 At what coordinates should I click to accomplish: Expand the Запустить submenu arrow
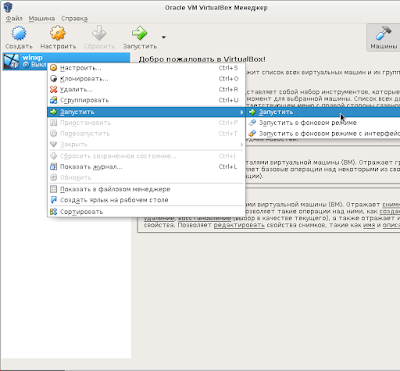242,112
